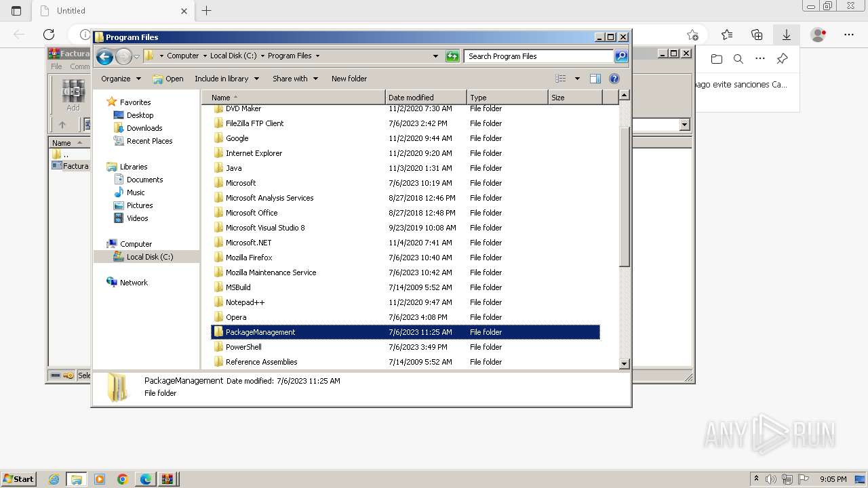Click the WinRAR taskbar icon
868x488 pixels.
click(167, 479)
